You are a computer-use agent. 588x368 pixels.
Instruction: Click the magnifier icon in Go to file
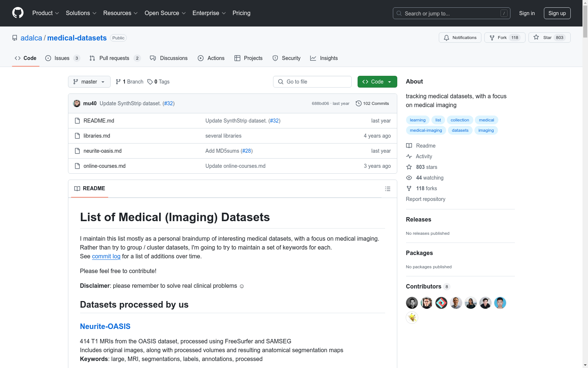click(281, 82)
